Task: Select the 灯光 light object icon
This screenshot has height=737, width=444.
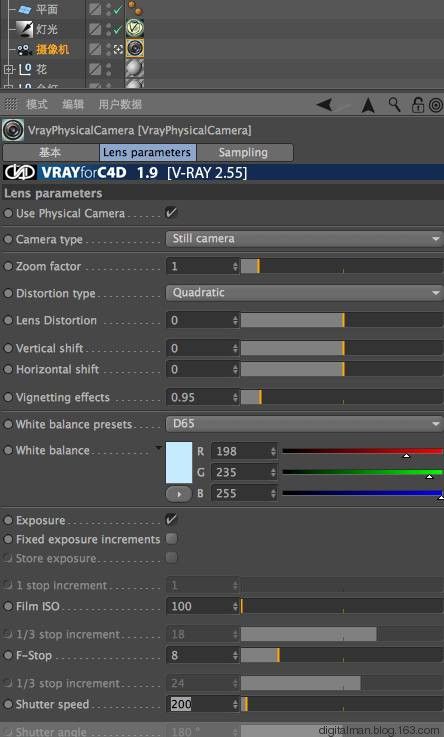Action: point(24,29)
